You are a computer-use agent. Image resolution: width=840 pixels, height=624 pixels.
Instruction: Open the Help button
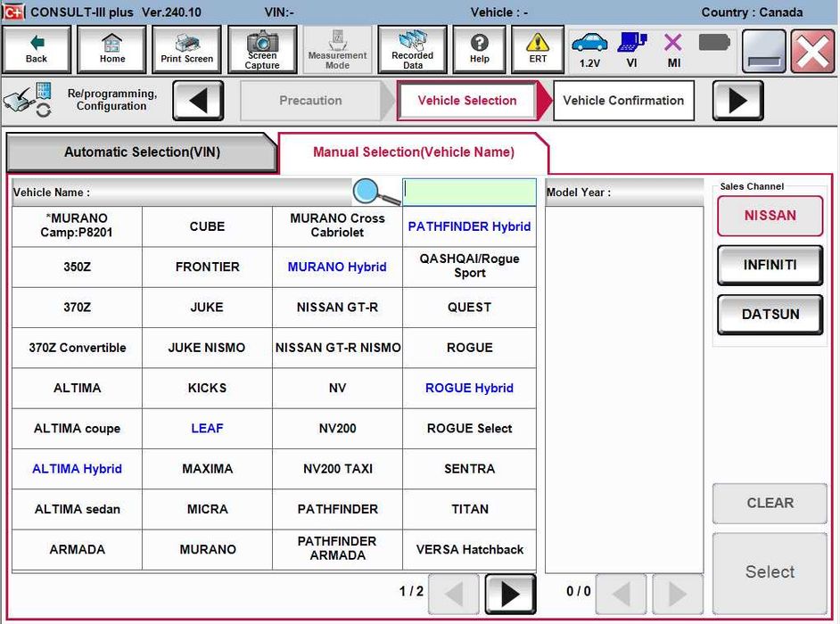[480, 49]
